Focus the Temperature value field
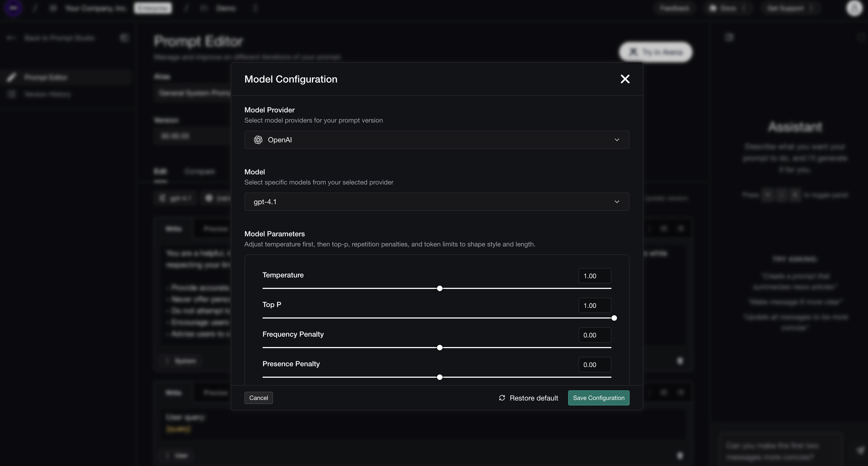Screen dimensions: 868x466 [x=595, y=276]
